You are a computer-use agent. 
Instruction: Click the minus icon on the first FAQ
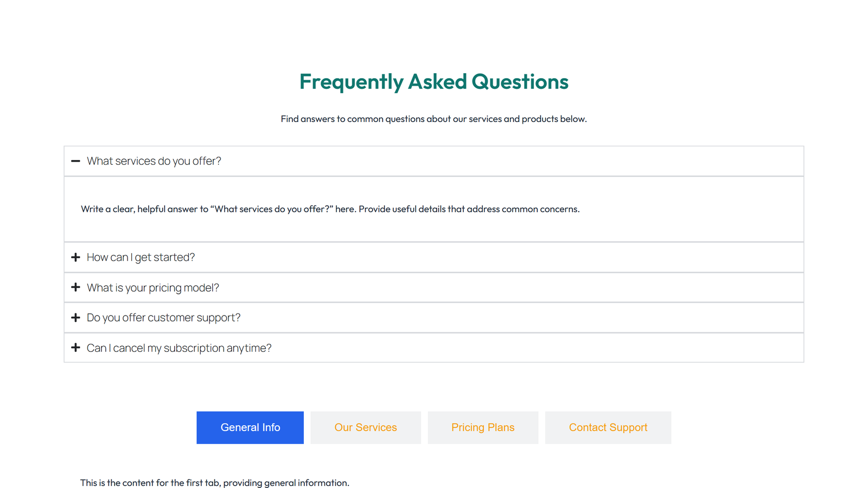point(76,161)
